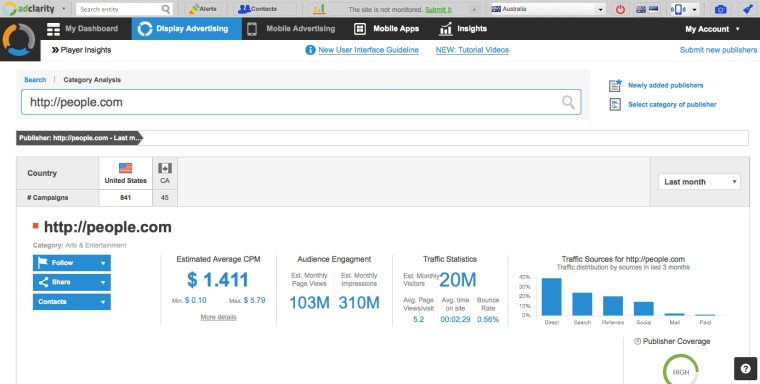Click the Search entity magnifier icon
760x384 pixels.
click(166, 9)
